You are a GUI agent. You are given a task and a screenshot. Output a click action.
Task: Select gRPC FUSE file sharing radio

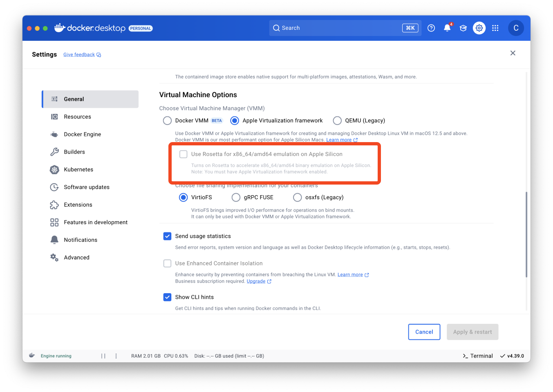tap(236, 197)
